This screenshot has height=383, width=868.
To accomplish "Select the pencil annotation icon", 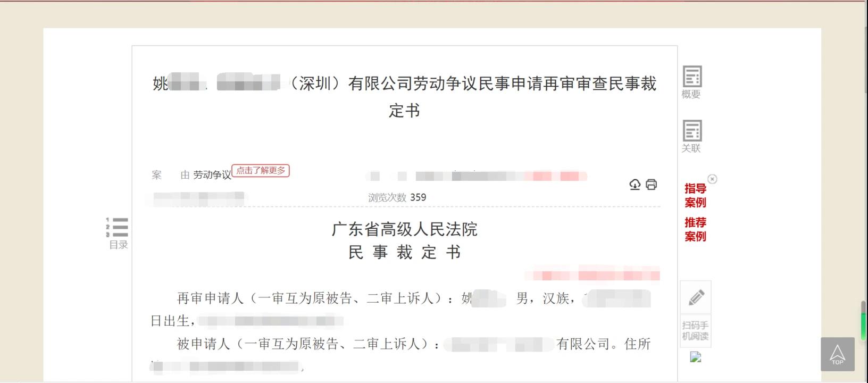I will point(696,297).
